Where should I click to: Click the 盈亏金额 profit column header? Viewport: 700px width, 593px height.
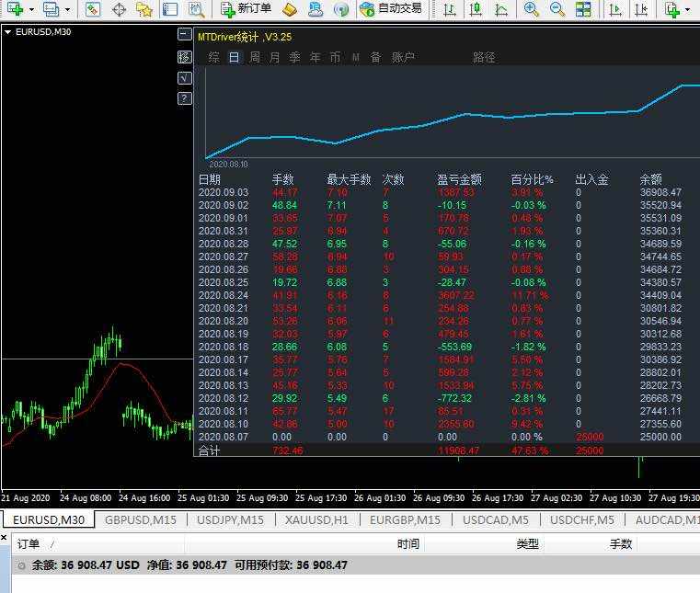tap(459, 179)
